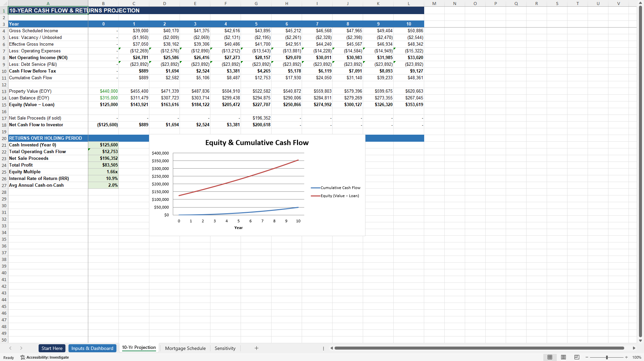644x361 pixels.
Task: Click previous sheet navigation arrow
Action: (10, 348)
